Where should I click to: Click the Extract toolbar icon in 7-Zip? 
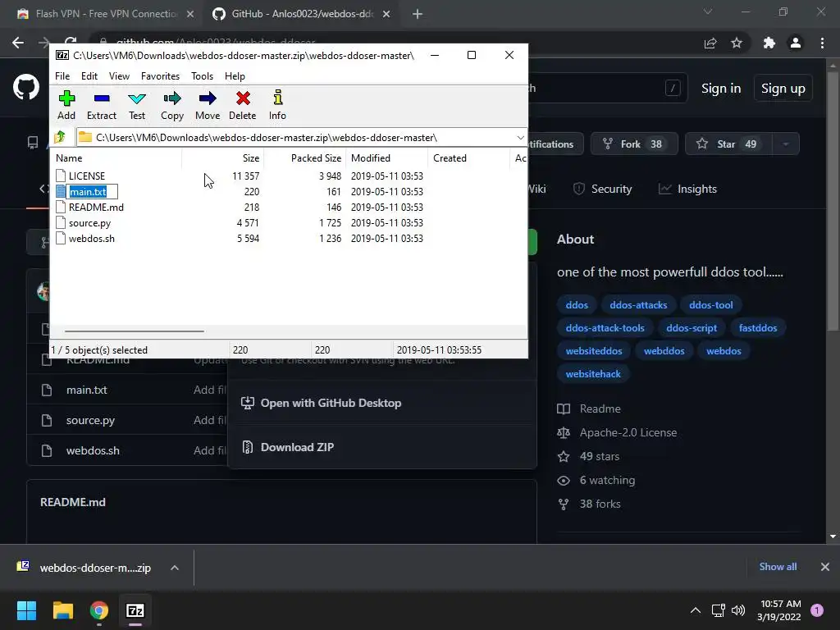point(101,105)
